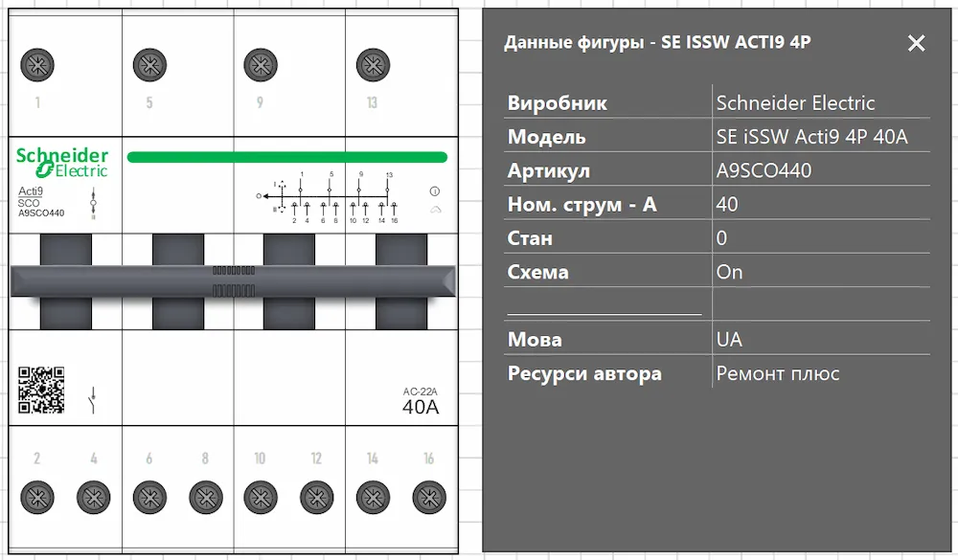Click the terminal screw above number 9
The width and height of the screenshot is (958, 560).
click(261, 65)
